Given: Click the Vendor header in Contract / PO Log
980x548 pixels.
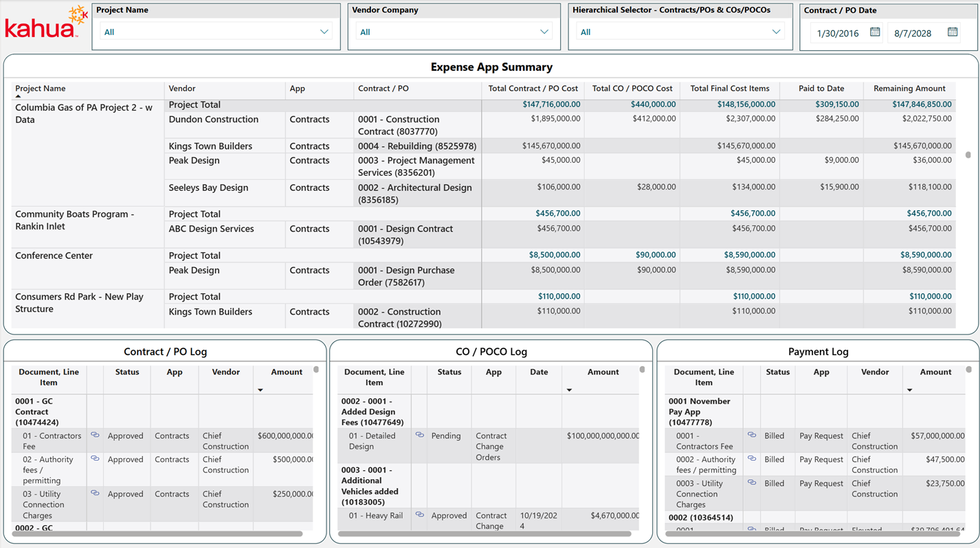Looking at the screenshot, I should pos(225,372).
